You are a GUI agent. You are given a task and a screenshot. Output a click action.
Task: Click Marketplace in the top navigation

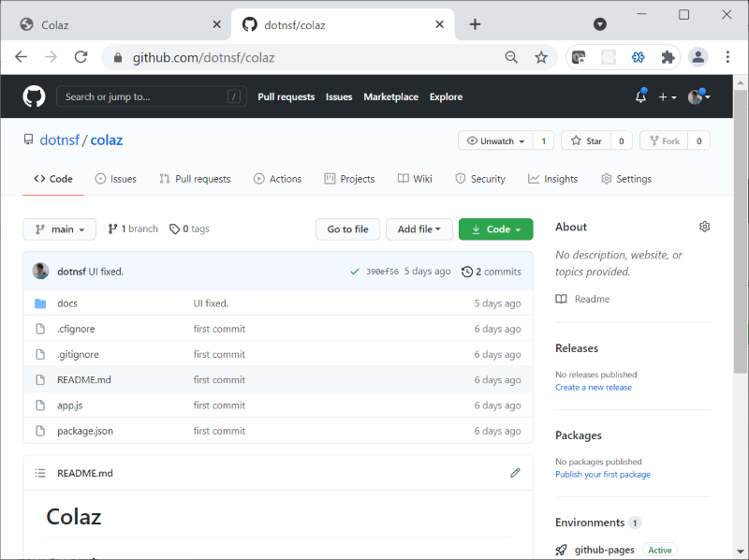pyautogui.click(x=390, y=96)
